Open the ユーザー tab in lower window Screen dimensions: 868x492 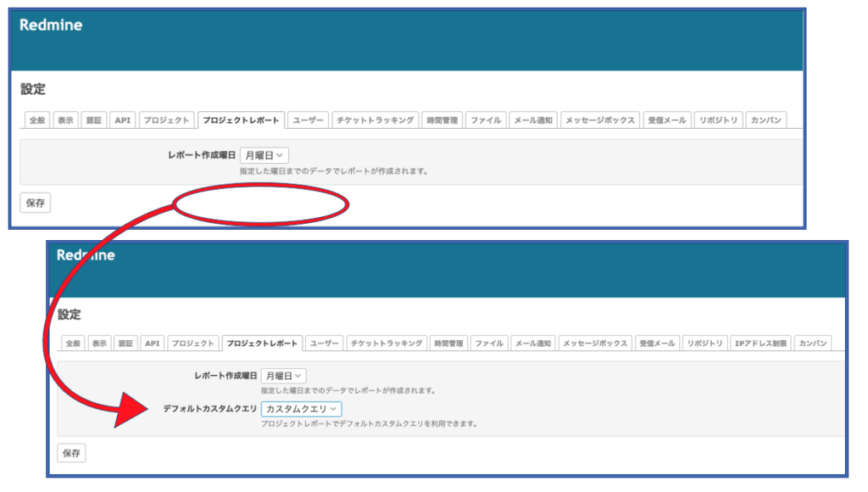tap(325, 344)
